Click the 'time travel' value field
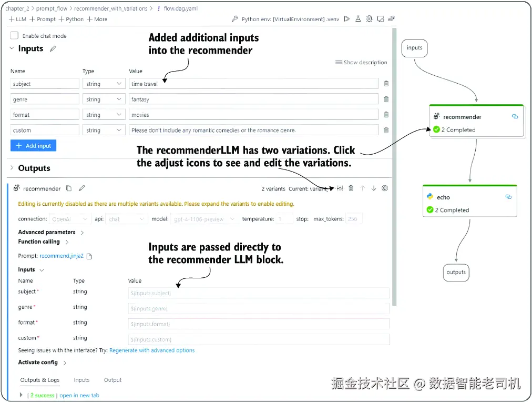The height and width of the screenshot is (402, 532). (253, 84)
